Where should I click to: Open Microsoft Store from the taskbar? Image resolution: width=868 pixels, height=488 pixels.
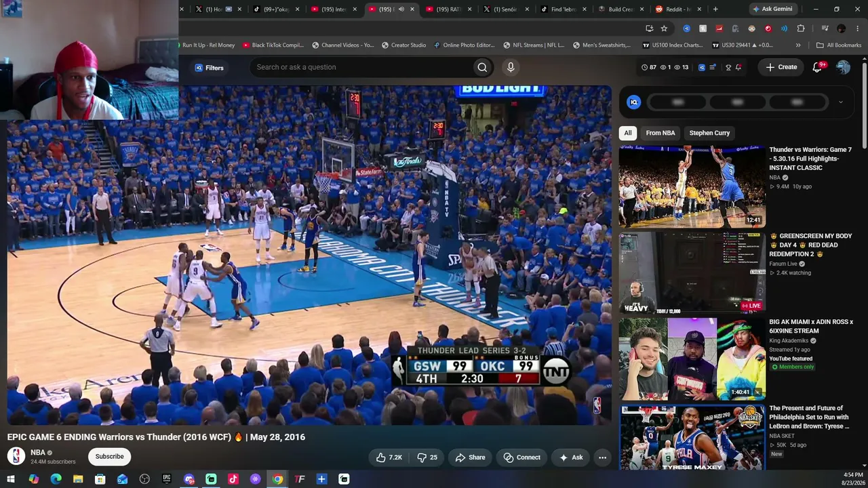(x=100, y=479)
